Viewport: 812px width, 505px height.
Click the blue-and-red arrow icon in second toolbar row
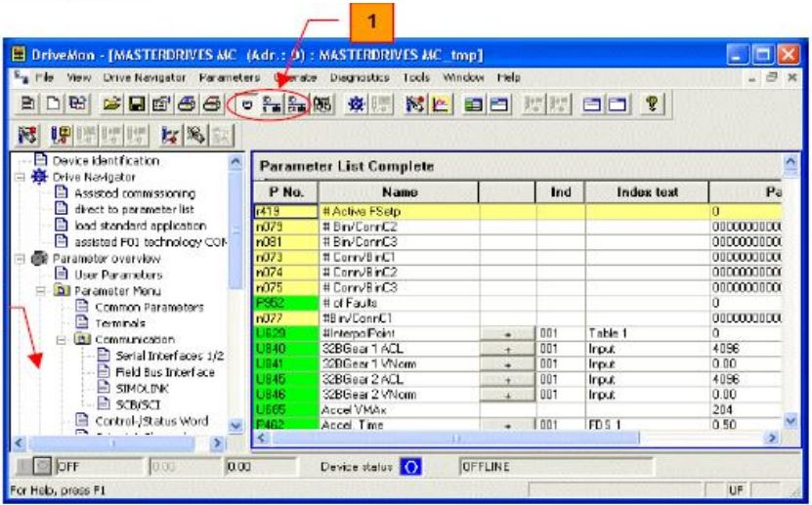point(170,136)
